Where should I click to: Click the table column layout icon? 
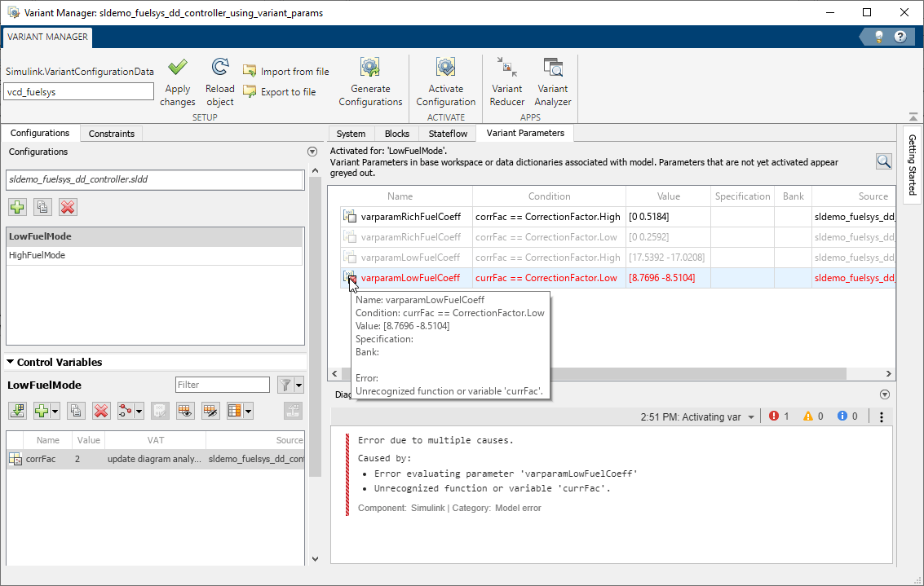pyautogui.click(x=235, y=411)
